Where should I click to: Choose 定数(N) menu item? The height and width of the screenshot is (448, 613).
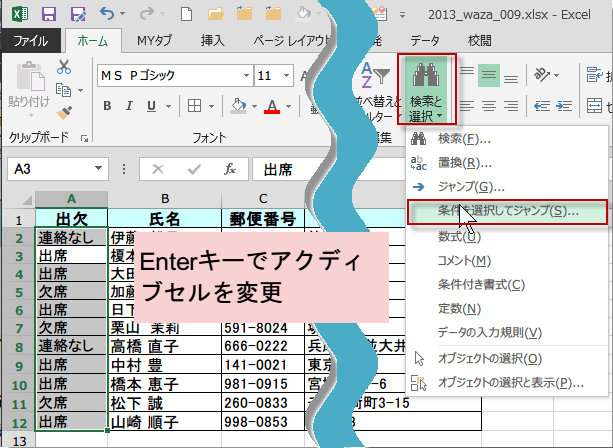[507, 309]
